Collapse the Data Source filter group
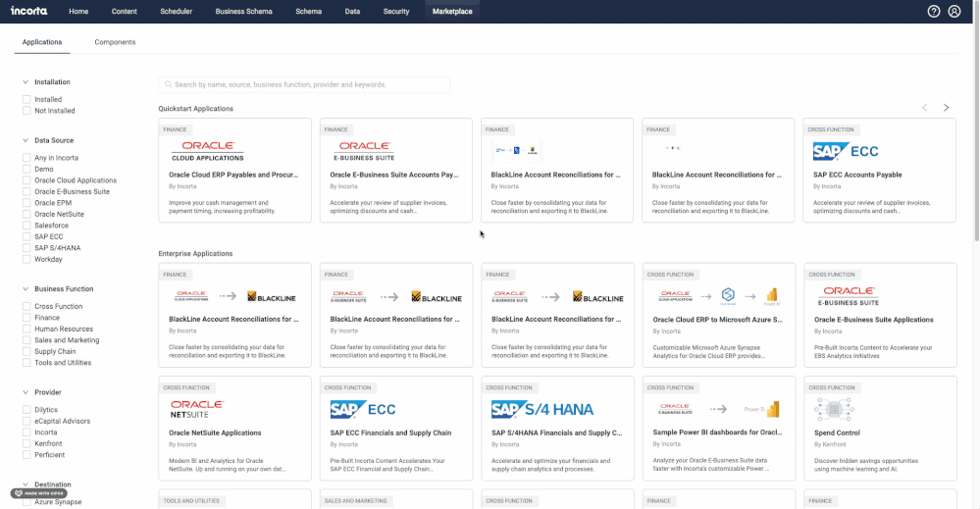Image resolution: width=980 pixels, height=509 pixels. tap(26, 140)
